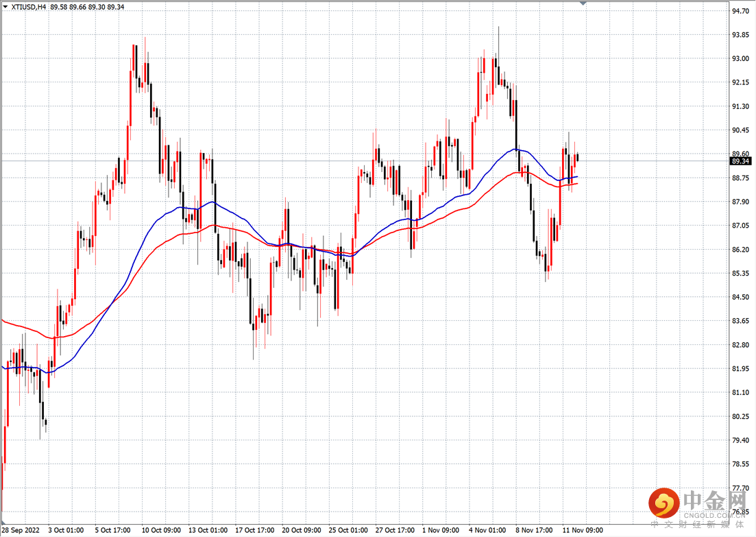Click the 20 Oct 09:00 time label
The image size is (756, 537).
[302, 530]
